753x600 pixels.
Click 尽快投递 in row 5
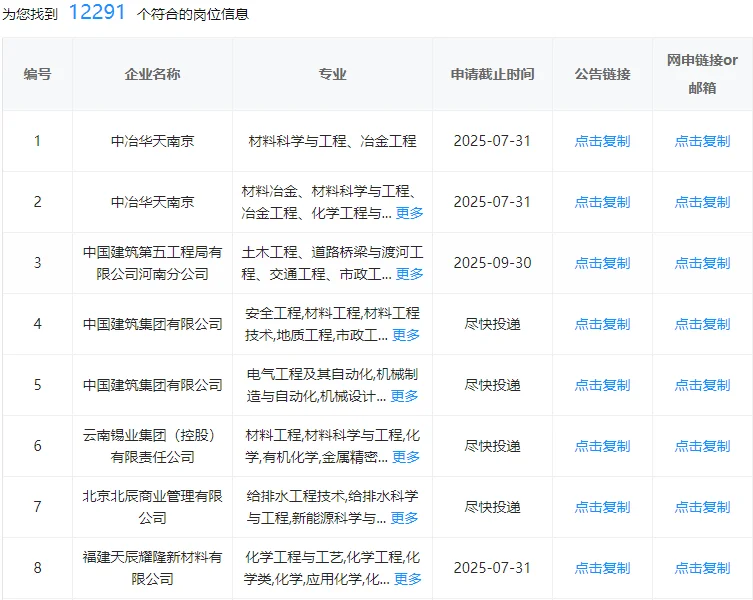pyautogui.click(x=492, y=385)
